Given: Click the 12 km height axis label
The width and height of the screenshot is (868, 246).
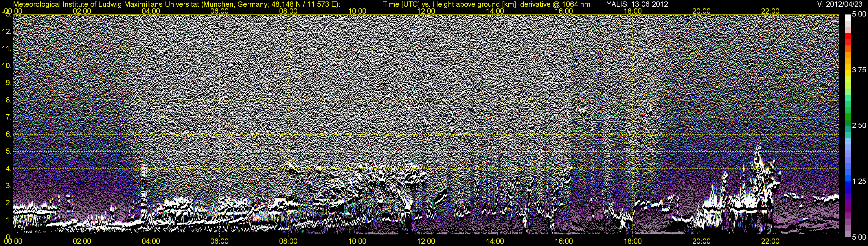Looking at the screenshot, I should click(x=7, y=32).
